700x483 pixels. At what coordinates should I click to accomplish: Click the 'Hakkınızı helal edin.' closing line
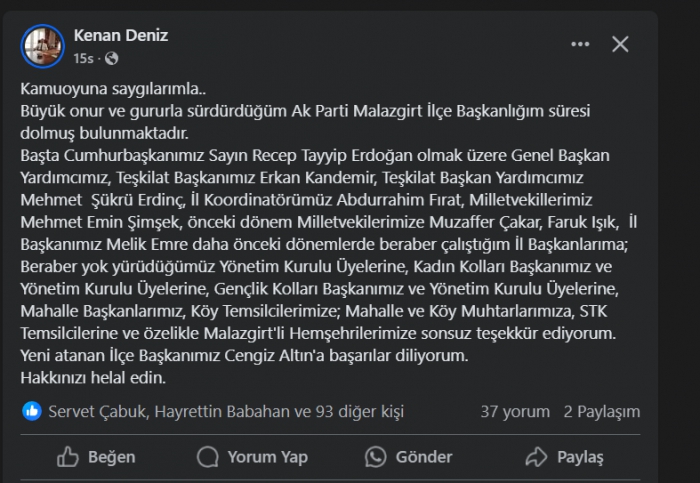click(x=92, y=378)
